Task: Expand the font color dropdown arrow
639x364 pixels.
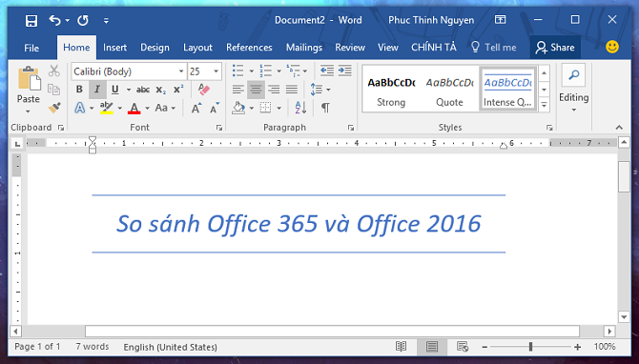Action: 147,109
